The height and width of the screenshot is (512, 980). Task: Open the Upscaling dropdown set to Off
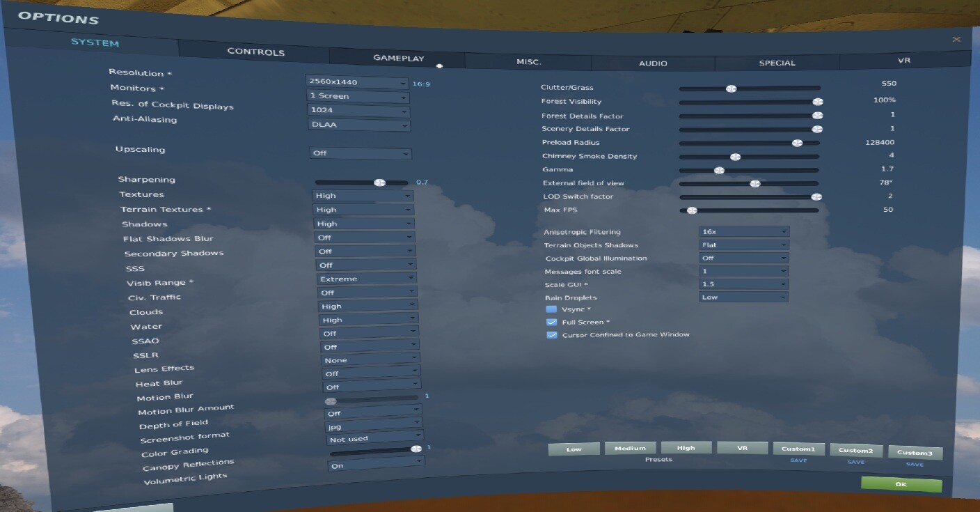point(361,153)
